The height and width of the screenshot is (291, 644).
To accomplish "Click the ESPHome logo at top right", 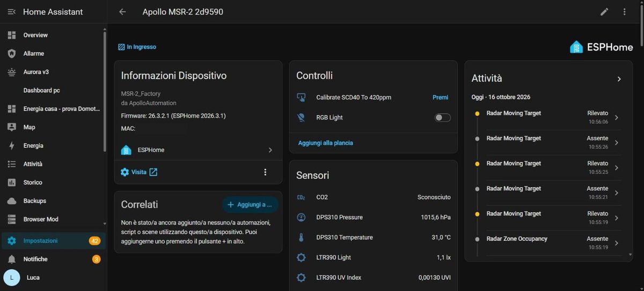I will coord(601,47).
